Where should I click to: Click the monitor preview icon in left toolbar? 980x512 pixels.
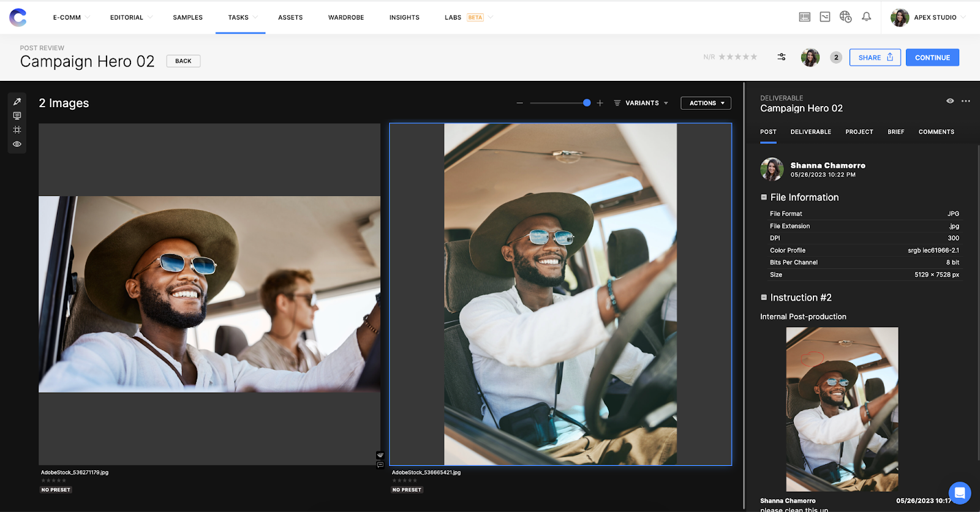click(17, 116)
